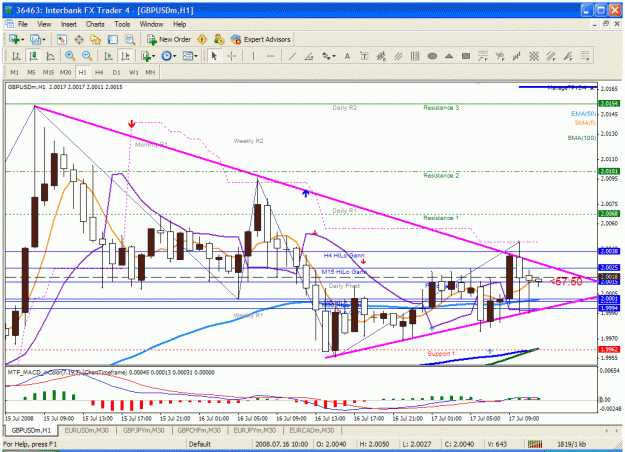Open the Charts menu
This screenshot has height=452, width=625.
[x=95, y=24]
